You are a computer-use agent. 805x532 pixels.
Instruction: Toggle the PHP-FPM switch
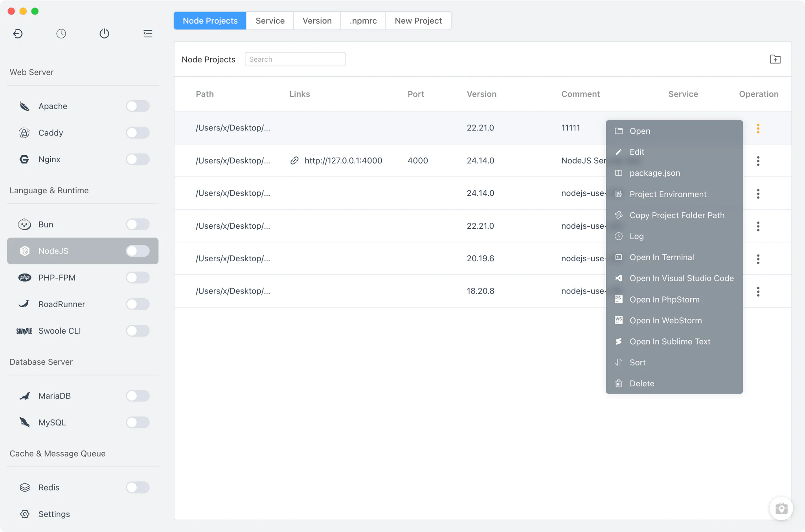pos(138,277)
